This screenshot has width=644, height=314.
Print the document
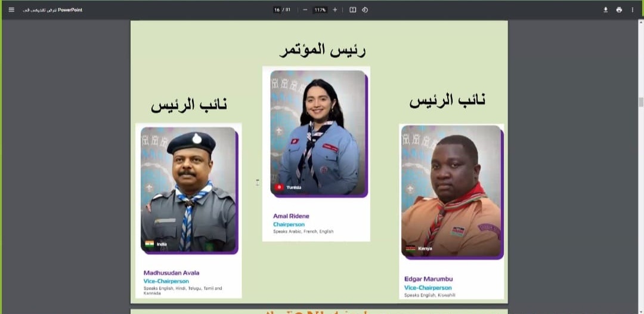[x=619, y=10]
